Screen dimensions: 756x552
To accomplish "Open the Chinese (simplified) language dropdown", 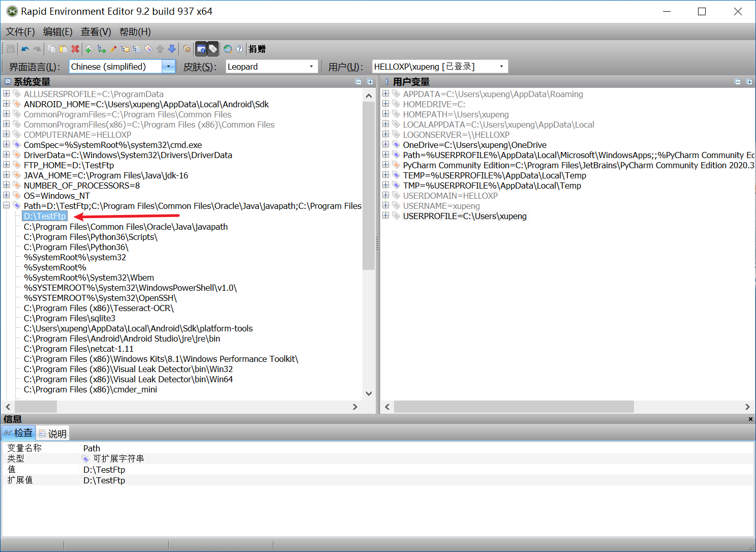I will coord(168,66).
